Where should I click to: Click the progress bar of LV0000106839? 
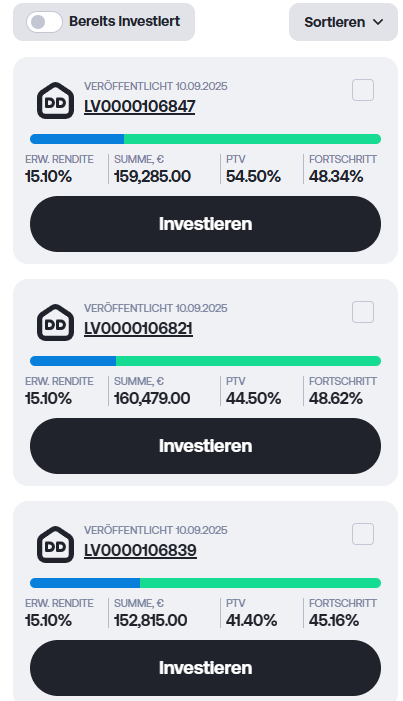(205, 583)
